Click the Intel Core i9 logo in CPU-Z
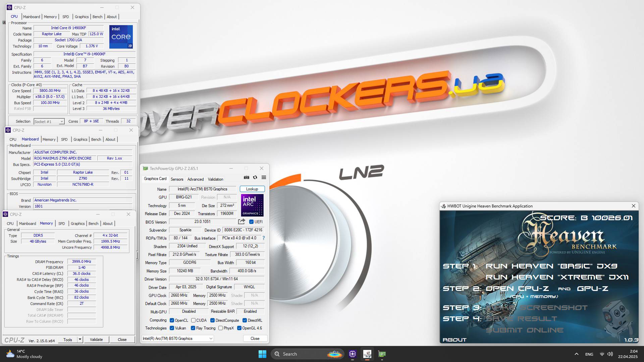644x362 pixels. click(121, 37)
